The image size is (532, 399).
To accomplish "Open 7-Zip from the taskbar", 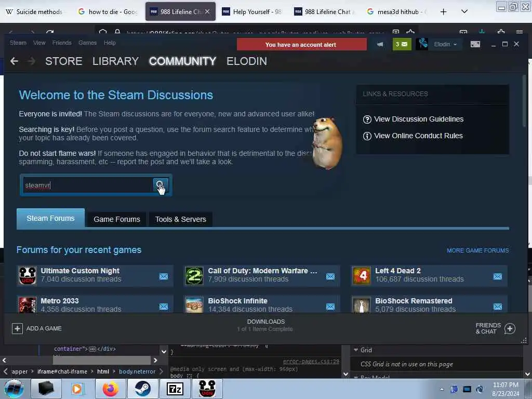I will [175, 389].
